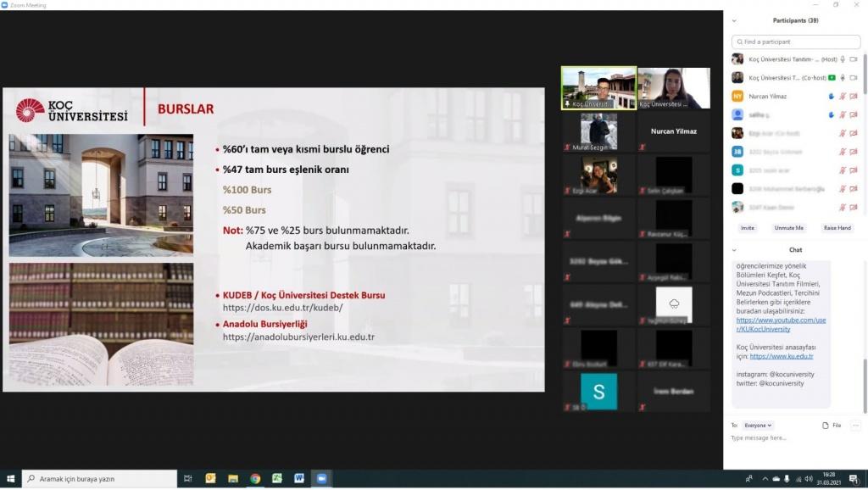Click the OneDrive cloud tray icon
This screenshot has width=868, height=490.
click(776, 479)
